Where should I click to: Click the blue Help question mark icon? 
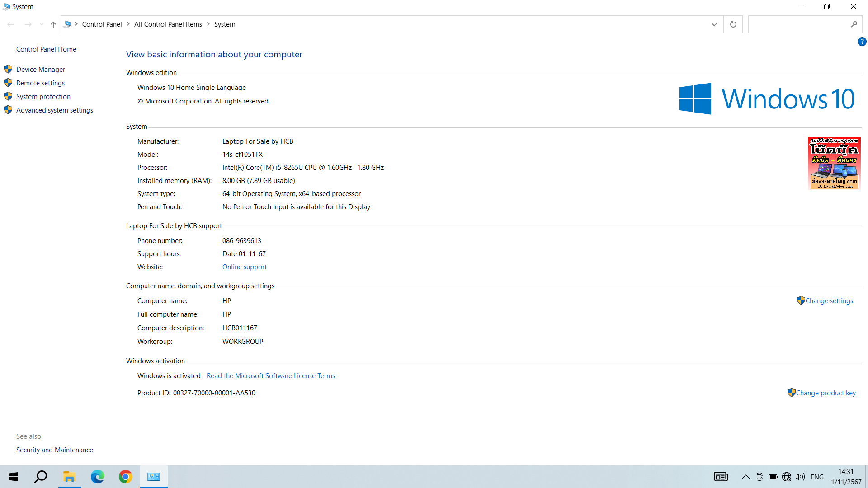(862, 42)
